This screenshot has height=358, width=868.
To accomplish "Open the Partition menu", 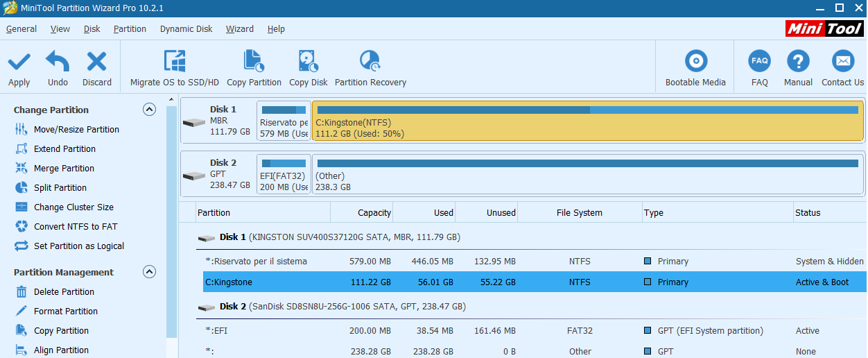I will pyautogui.click(x=130, y=29).
